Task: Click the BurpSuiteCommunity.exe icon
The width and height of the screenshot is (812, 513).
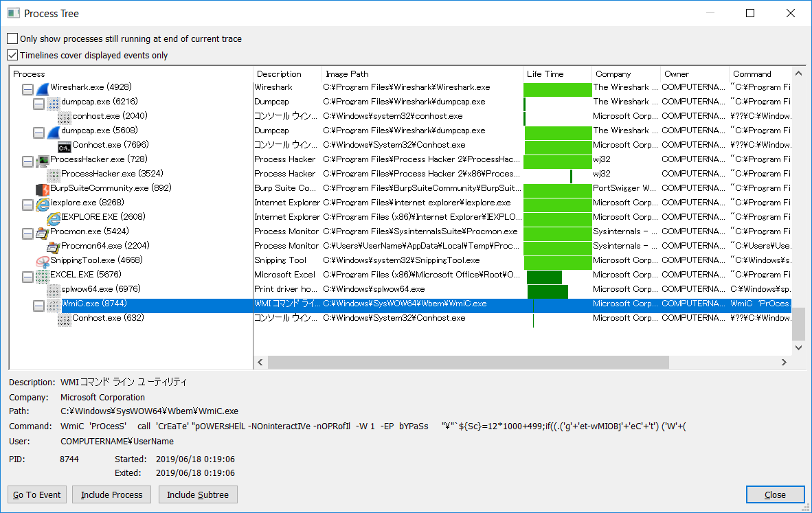Action: point(43,190)
